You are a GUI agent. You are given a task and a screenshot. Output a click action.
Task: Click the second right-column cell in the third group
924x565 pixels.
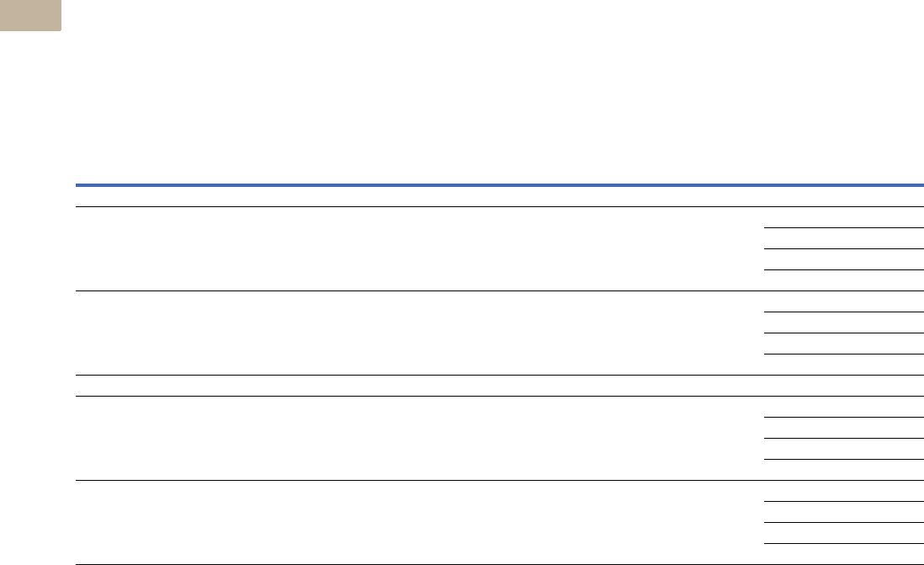(x=844, y=428)
